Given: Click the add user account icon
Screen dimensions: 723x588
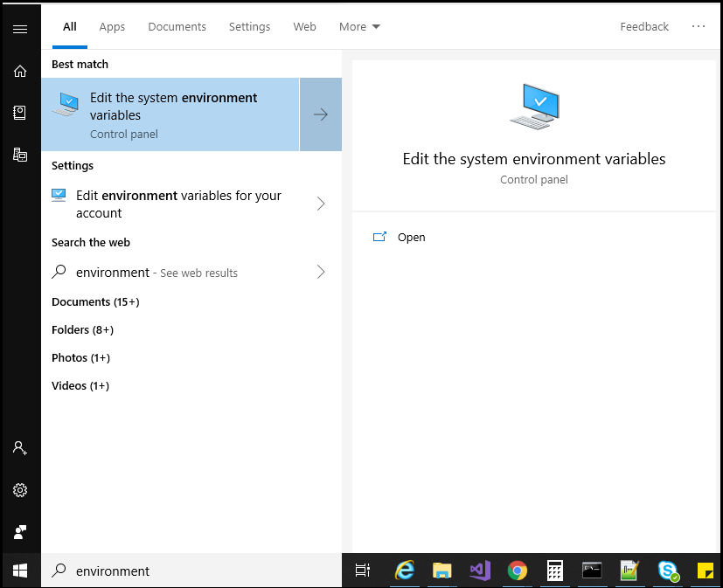Looking at the screenshot, I should click(20, 448).
